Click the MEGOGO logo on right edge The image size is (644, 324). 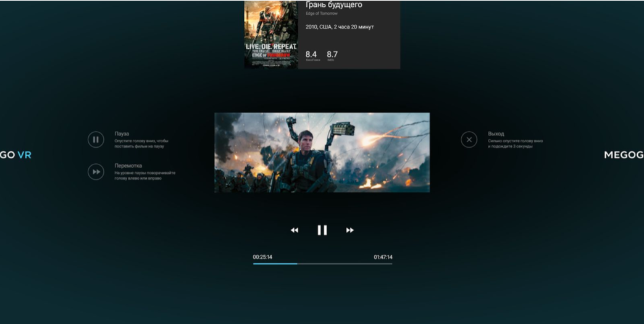pyautogui.click(x=624, y=155)
